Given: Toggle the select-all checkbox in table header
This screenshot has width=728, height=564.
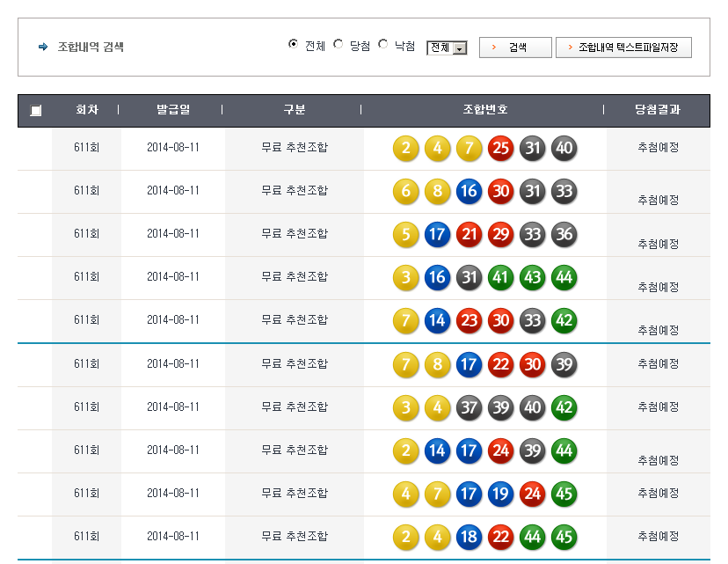Looking at the screenshot, I should pos(35,111).
